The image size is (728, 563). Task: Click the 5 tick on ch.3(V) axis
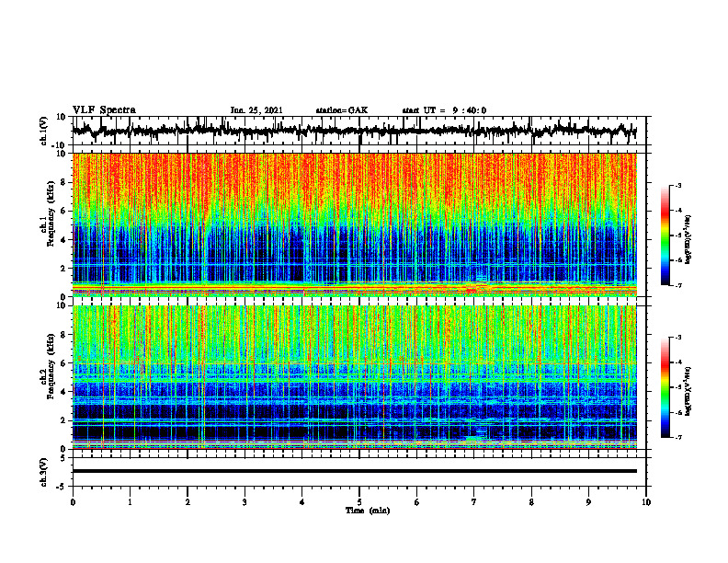[x=63, y=457]
